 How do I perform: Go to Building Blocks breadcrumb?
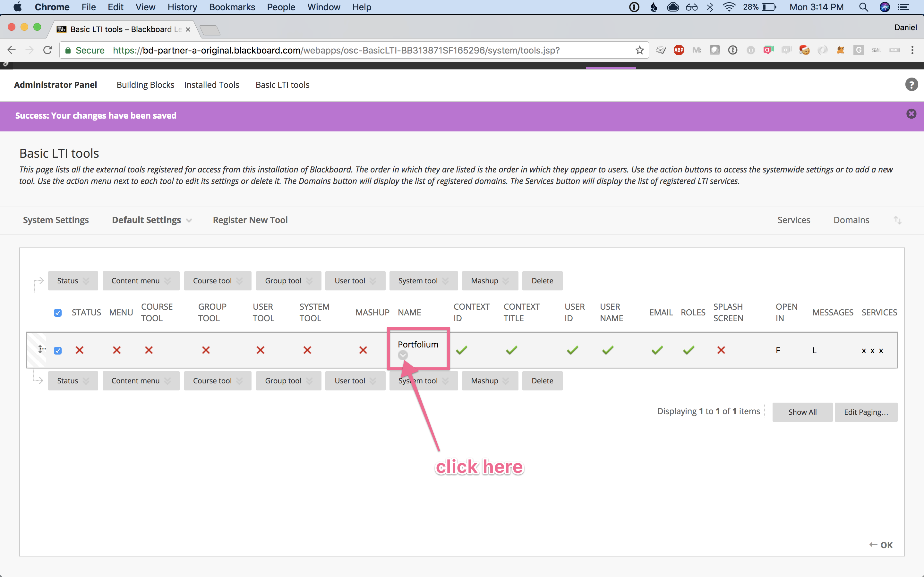tap(145, 85)
